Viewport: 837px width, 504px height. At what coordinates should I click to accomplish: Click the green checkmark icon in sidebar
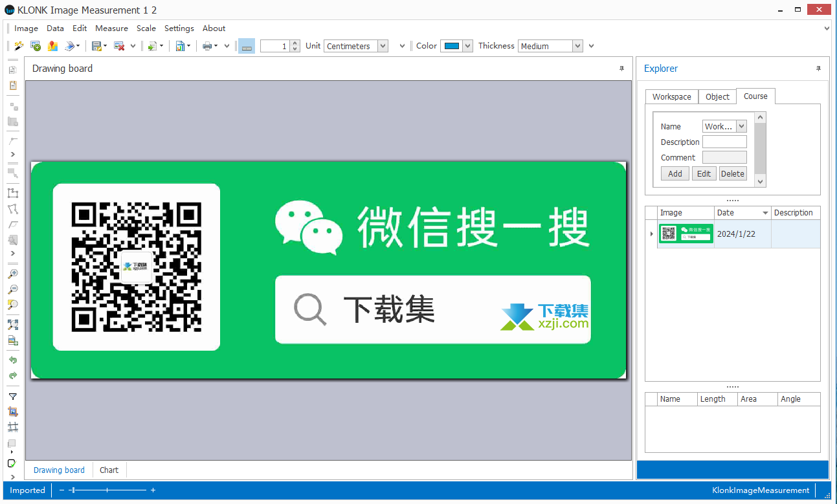(x=12, y=463)
